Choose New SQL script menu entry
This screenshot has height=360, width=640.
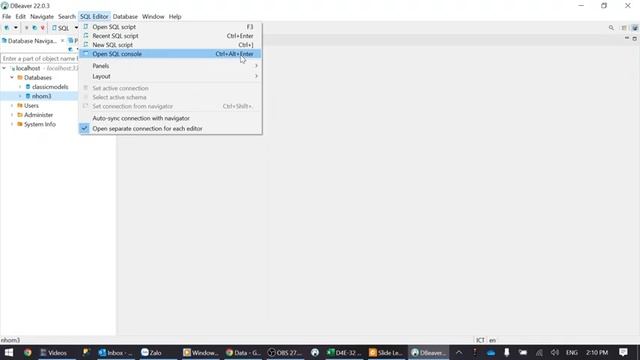170,45
